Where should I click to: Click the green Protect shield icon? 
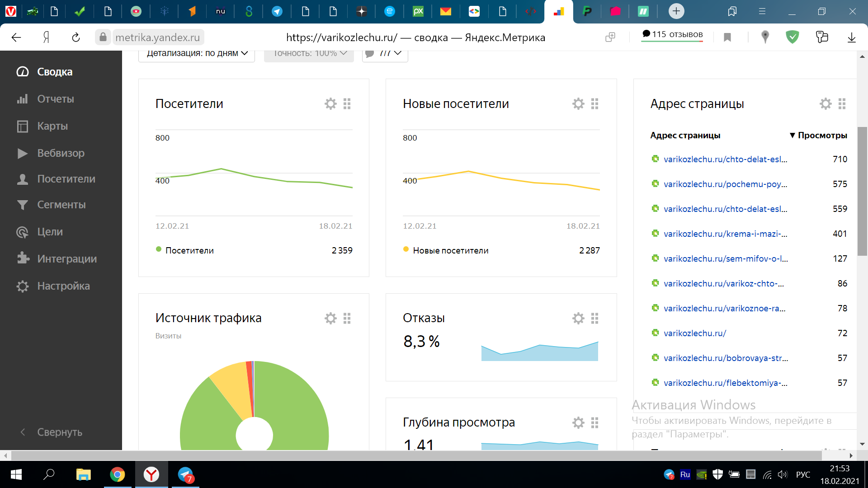click(x=792, y=37)
